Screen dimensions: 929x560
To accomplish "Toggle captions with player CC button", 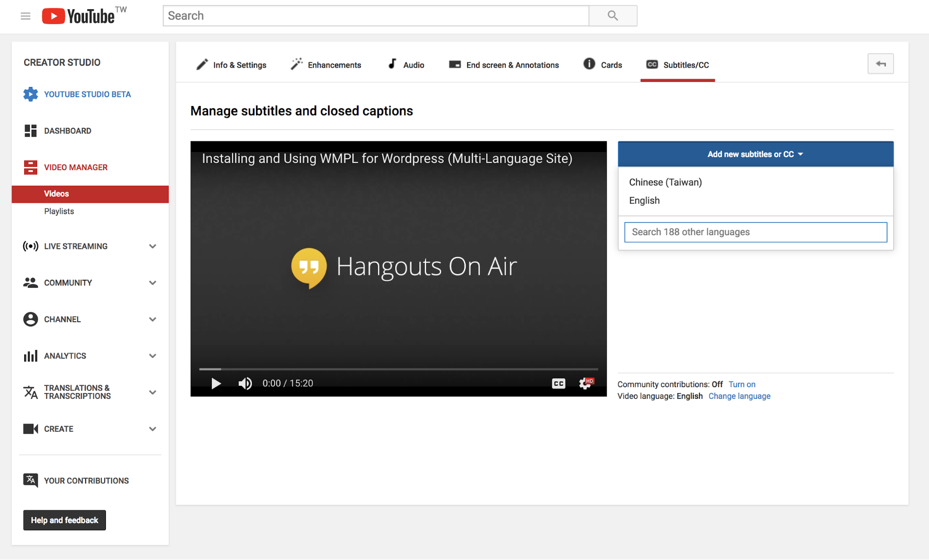I will (x=559, y=383).
